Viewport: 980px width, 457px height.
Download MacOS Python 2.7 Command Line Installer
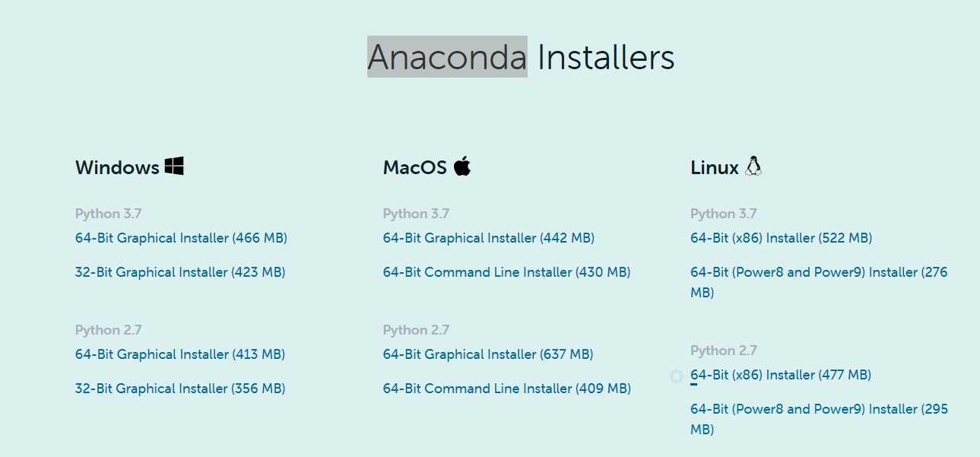(507, 389)
